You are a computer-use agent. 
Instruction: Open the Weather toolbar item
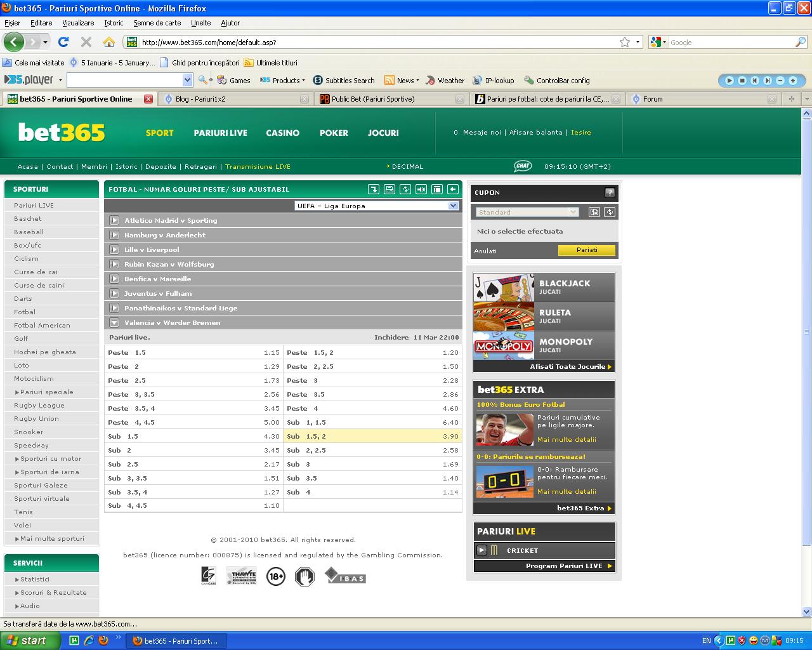[445, 81]
